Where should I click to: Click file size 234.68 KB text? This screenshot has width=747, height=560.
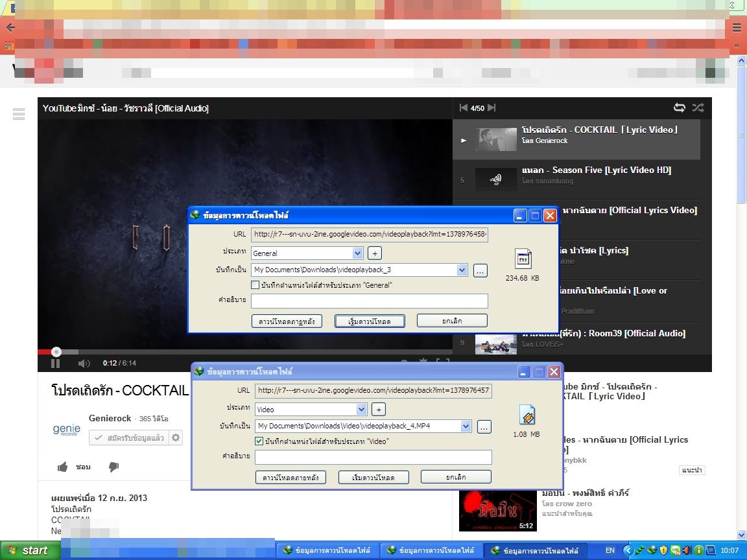[x=523, y=278]
